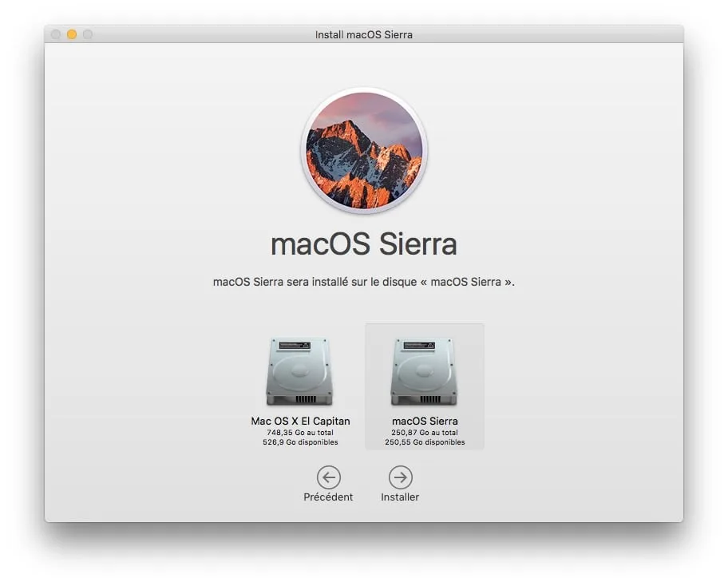Select the highlighted destination disk icon

click(424, 371)
